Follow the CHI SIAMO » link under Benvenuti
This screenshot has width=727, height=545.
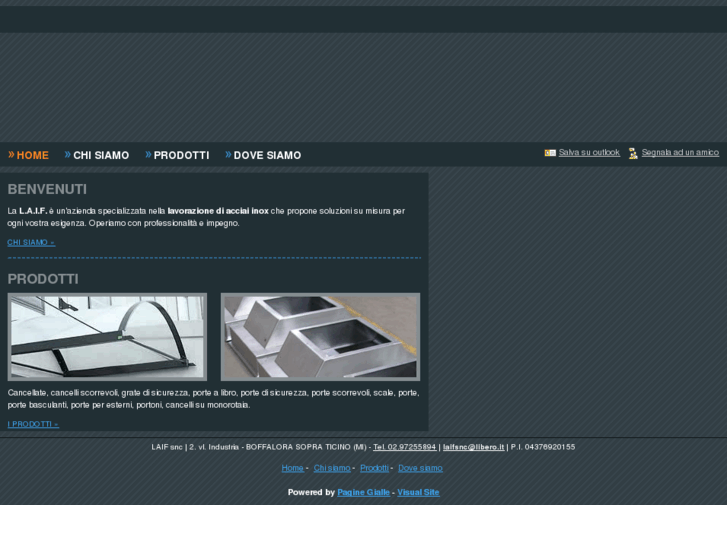coord(31,243)
